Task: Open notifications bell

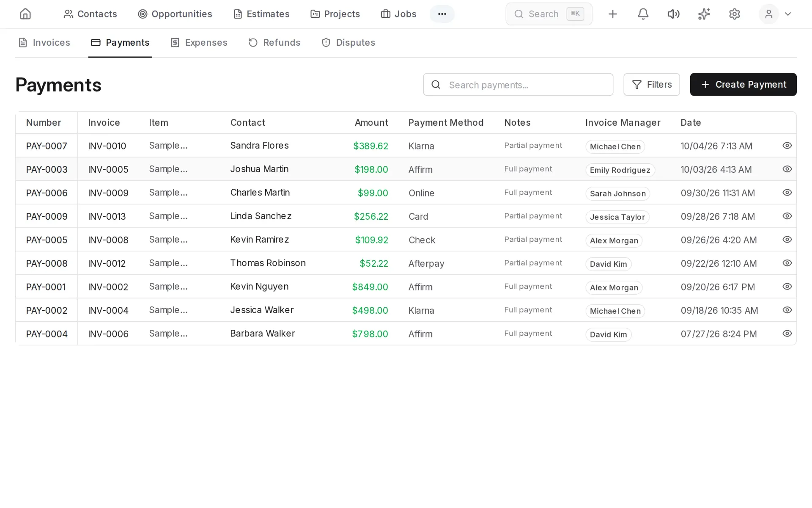Action: click(x=643, y=14)
